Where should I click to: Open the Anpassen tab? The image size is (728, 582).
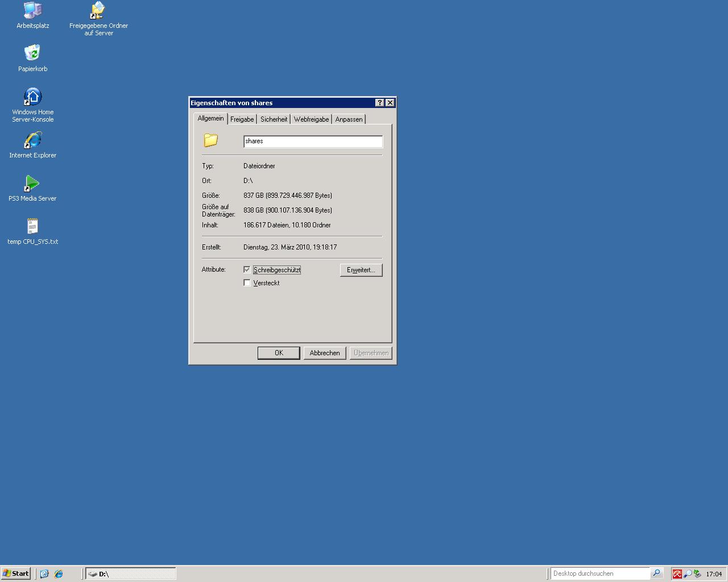349,119
